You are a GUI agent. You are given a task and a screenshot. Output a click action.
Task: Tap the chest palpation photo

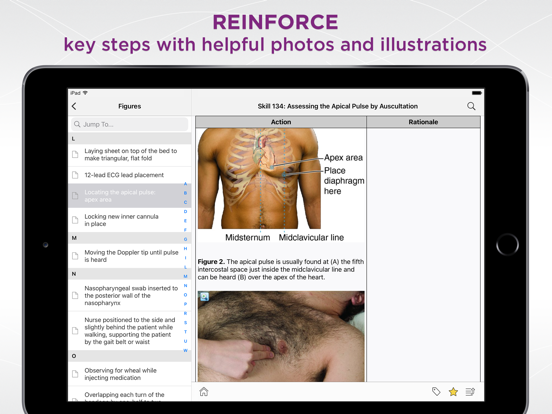point(281,336)
